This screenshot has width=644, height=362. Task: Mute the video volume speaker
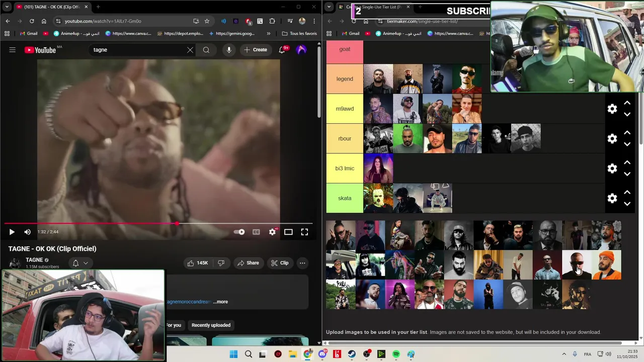(x=28, y=232)
